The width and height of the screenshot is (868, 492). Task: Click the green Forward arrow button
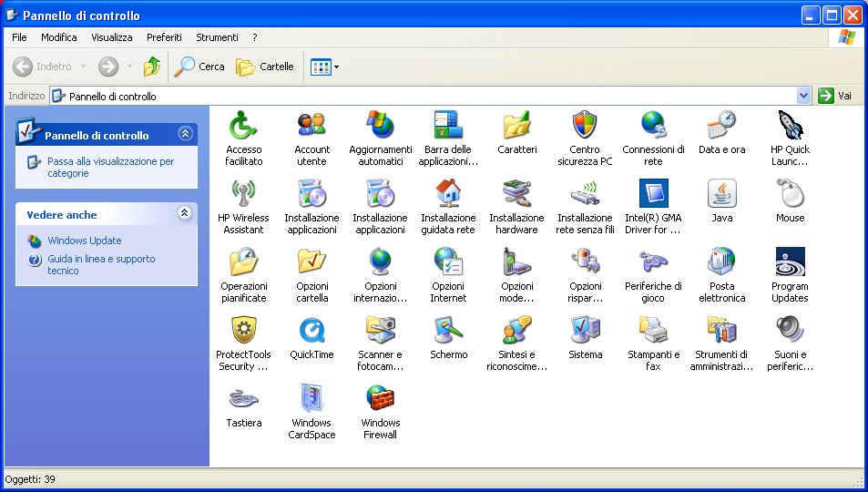(108, 67)
